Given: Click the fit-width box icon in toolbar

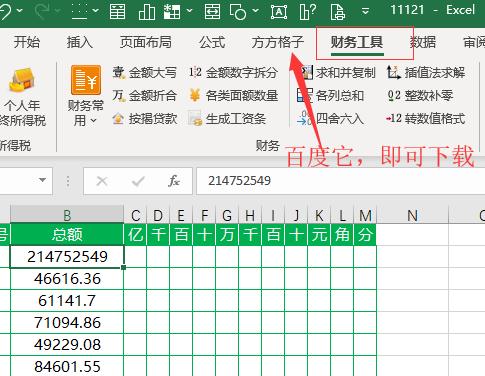Looking at the screenshot, I should click(212, 12).
